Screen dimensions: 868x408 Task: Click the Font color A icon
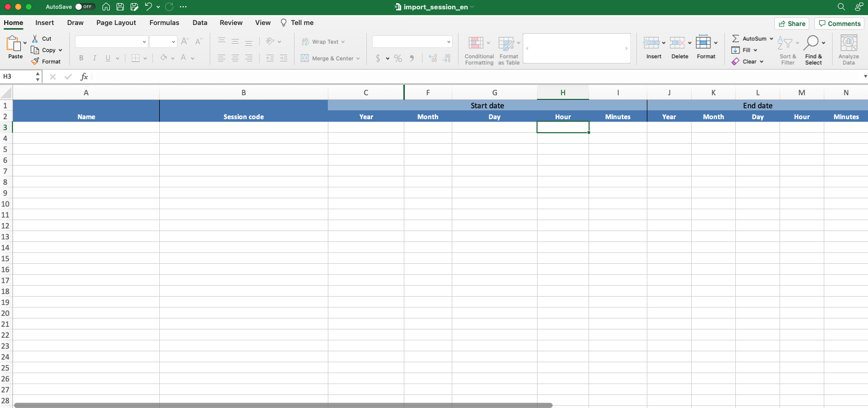(183, 58)
